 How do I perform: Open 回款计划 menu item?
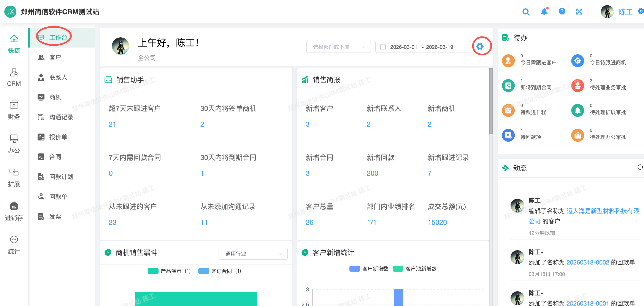[x=62, y=177]
